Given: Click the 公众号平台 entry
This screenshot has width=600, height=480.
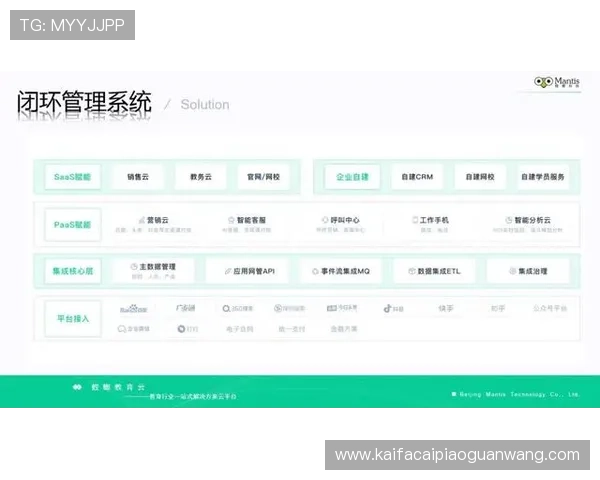Looking at the screenshot, I should click(550, 308).
